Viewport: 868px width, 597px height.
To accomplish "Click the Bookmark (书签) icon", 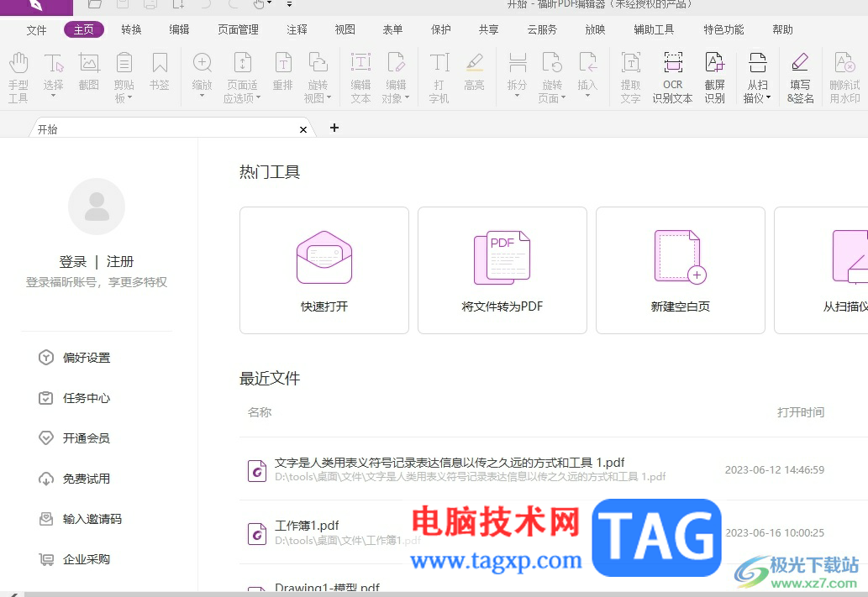I will click(x=160, y=71).
